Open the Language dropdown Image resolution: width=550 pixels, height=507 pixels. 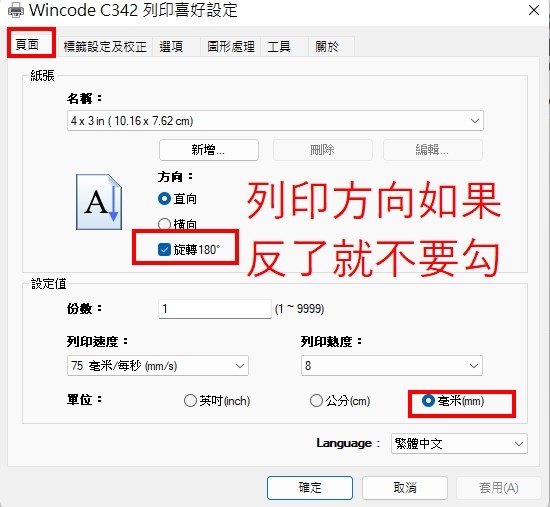[x=459, y=443]
